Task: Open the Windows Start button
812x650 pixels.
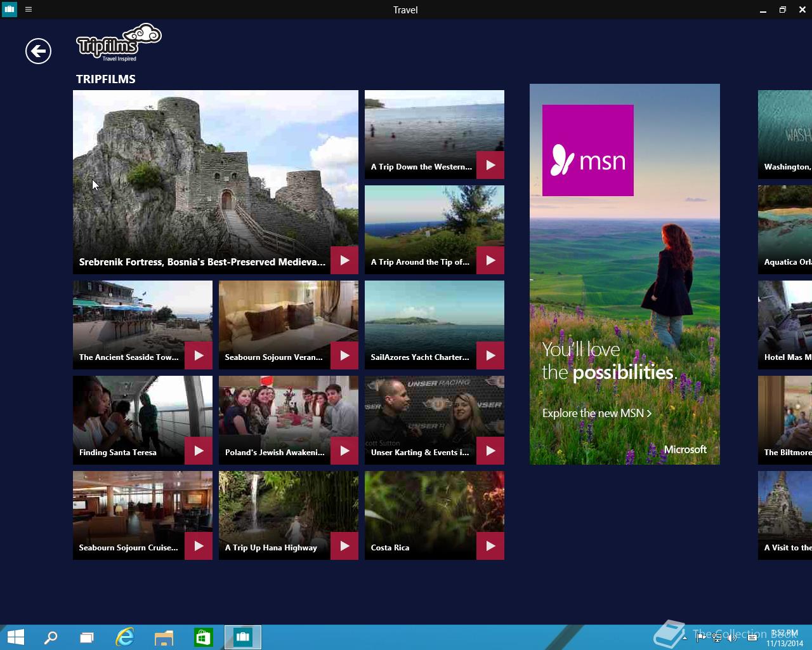Action: (x=15, y=637)
